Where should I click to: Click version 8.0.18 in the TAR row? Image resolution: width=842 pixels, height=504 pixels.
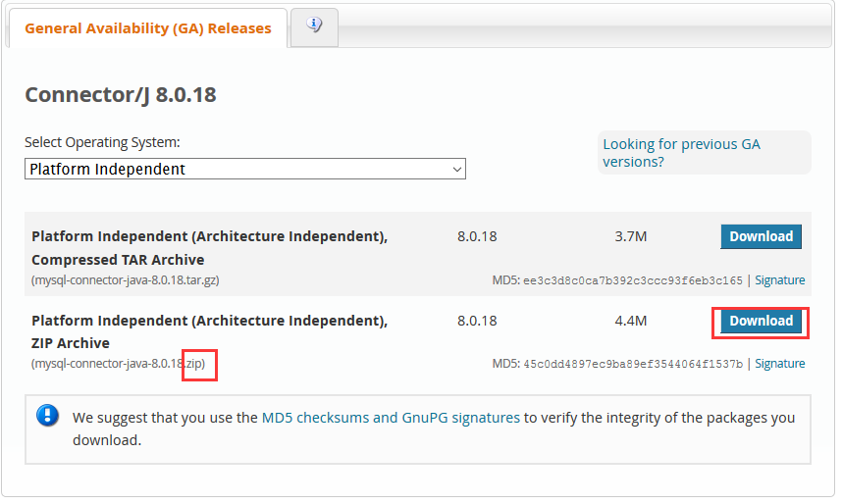[x=477, y=236]
